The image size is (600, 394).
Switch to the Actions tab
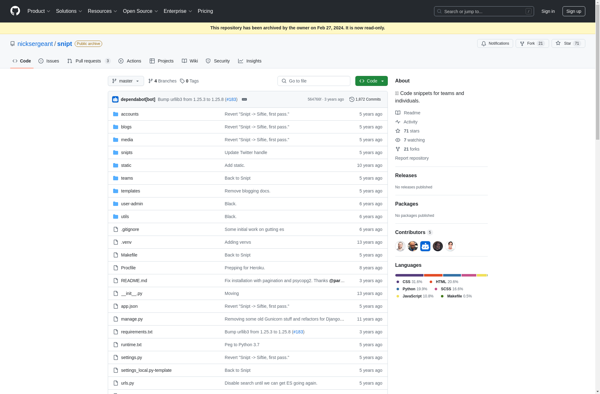[x=130, y=61]
